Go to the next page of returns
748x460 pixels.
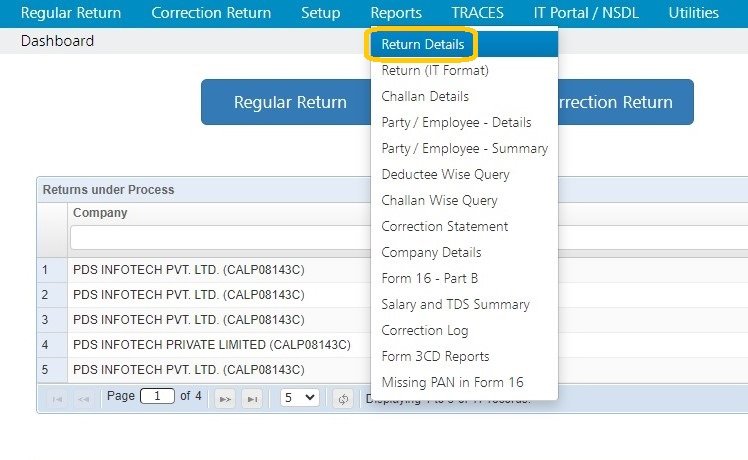click(x=227, y=398)
